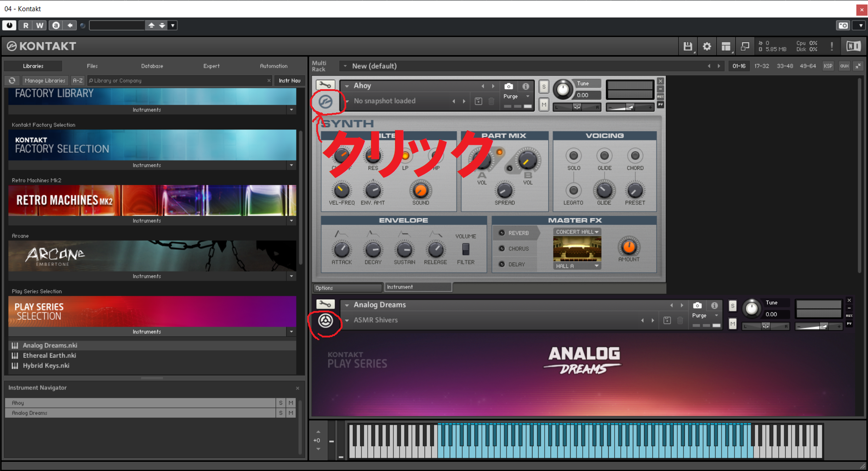Toggle the Ahoy Solo button
Viewport: 868px width, 471px height.
(x=544, y=86)
